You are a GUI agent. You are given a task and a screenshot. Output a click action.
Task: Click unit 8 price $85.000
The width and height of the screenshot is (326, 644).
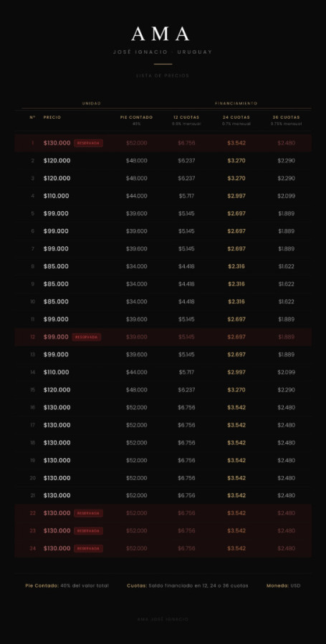tap(56, 267)
